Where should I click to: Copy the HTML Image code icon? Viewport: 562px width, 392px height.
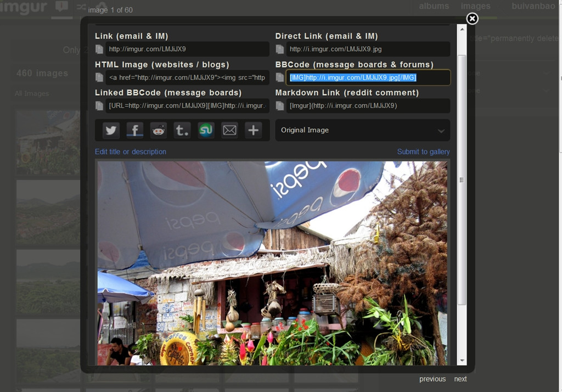tap(99, 77)
